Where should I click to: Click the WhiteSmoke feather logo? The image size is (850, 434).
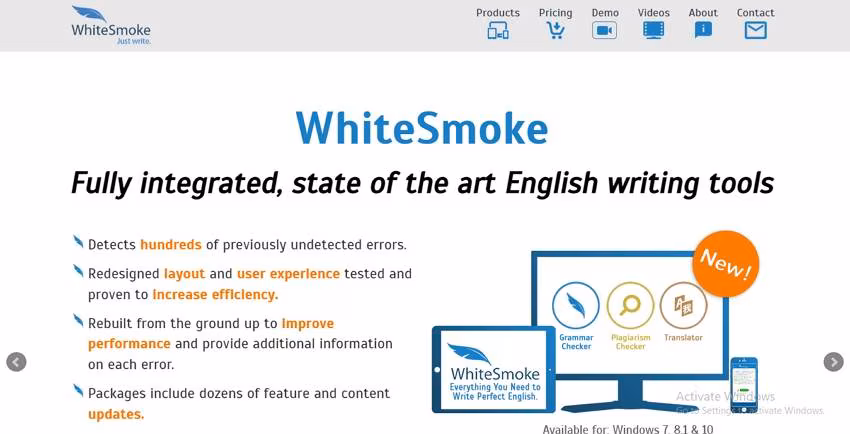(111, 25)
